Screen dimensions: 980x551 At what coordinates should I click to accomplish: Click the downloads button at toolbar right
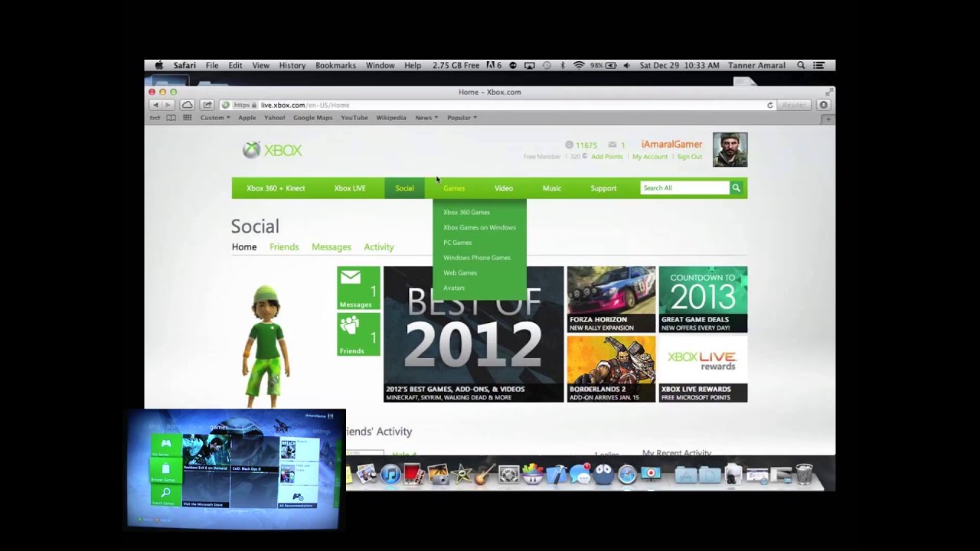pyautogui.click(x=824, y=105)
